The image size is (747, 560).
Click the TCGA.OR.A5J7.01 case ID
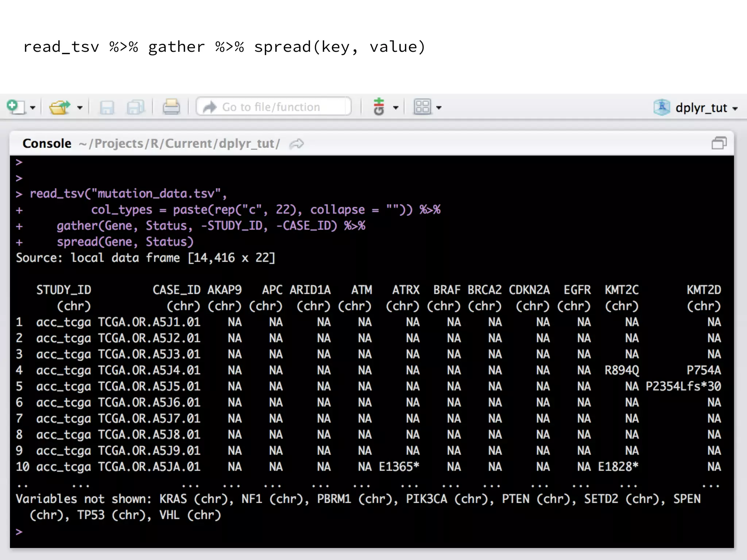[149, 419]
